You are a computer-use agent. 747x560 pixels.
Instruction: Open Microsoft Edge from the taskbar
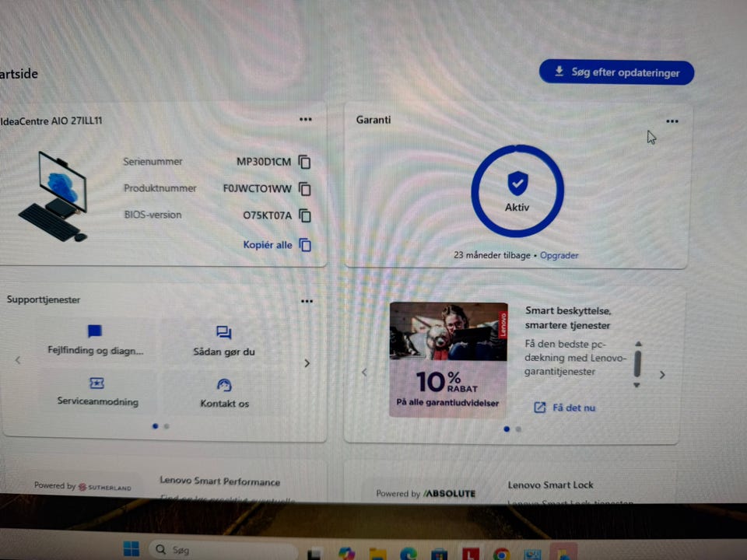[409, 554]
